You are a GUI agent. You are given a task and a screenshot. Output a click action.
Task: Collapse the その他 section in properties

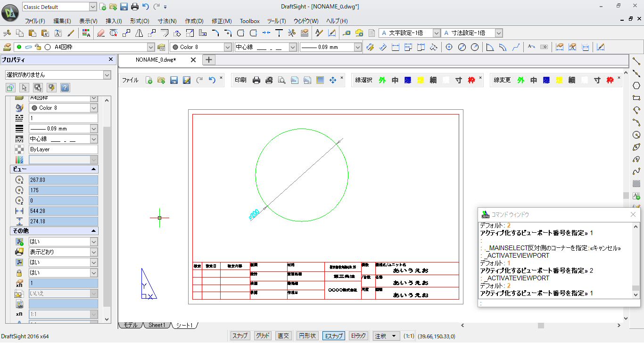pos(93,231)
